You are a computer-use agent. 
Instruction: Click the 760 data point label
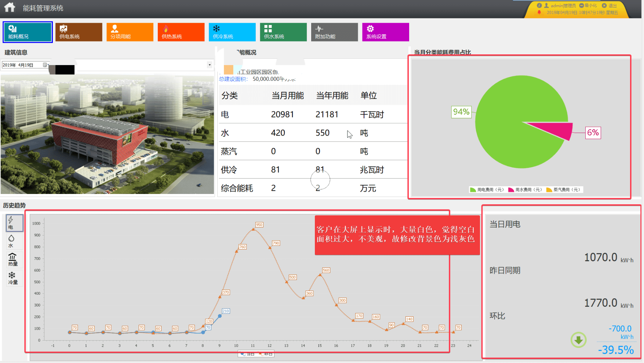pos(243,247)
